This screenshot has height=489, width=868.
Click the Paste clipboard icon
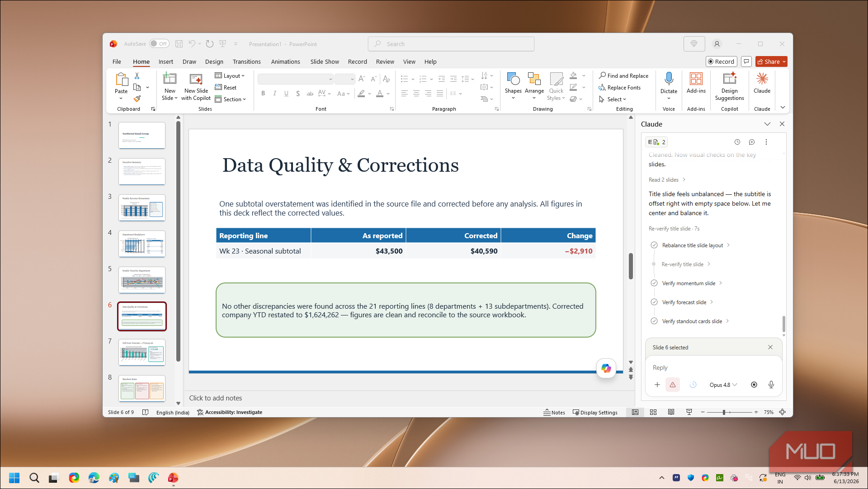click(x=121, y=79)
